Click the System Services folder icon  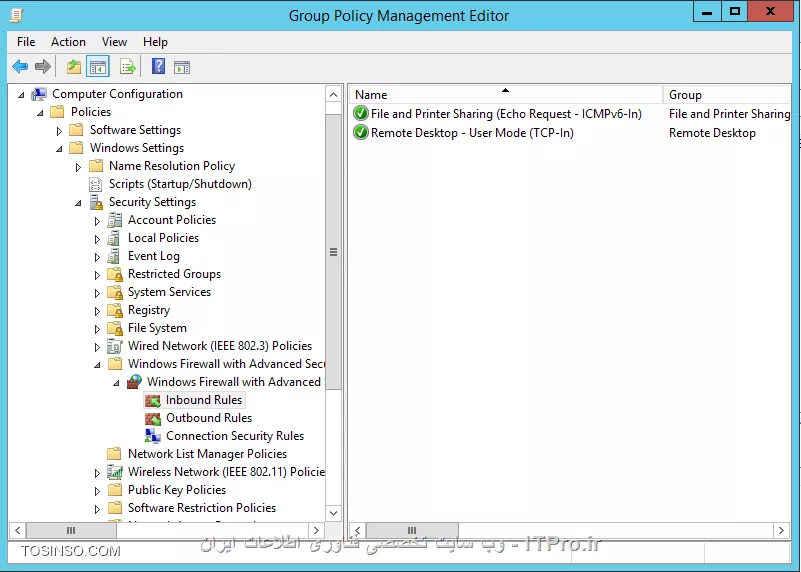115,292
